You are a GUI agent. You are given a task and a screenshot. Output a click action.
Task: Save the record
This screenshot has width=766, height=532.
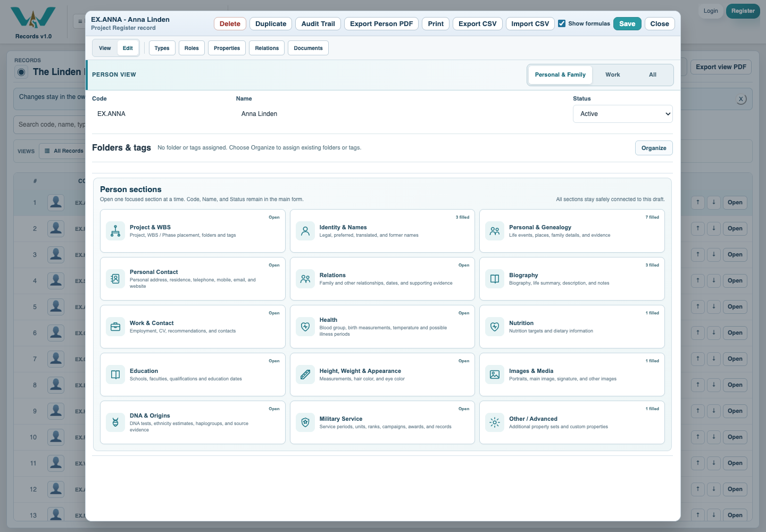point(627,23)
